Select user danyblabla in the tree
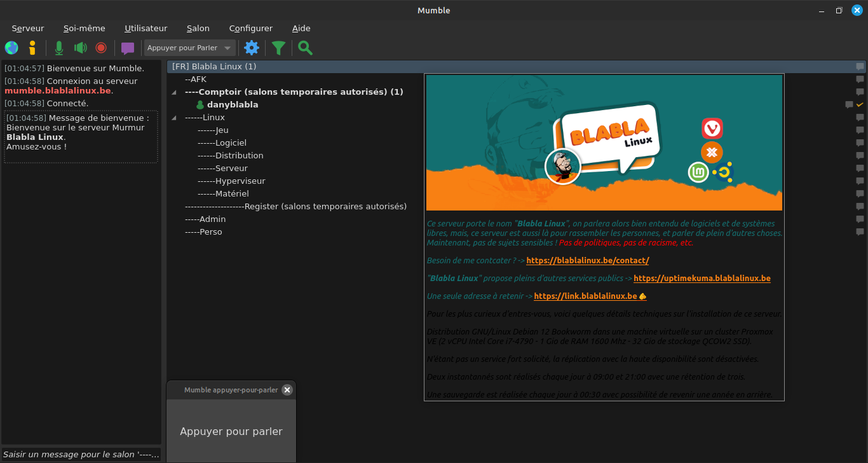Screen dimensions: 868x463 click(x=233, y=104)
